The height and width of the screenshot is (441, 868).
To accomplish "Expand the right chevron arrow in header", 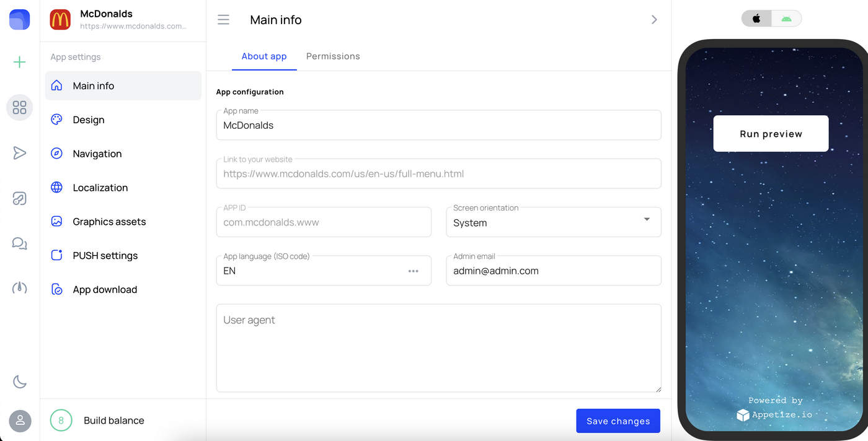I will (654, 20).
